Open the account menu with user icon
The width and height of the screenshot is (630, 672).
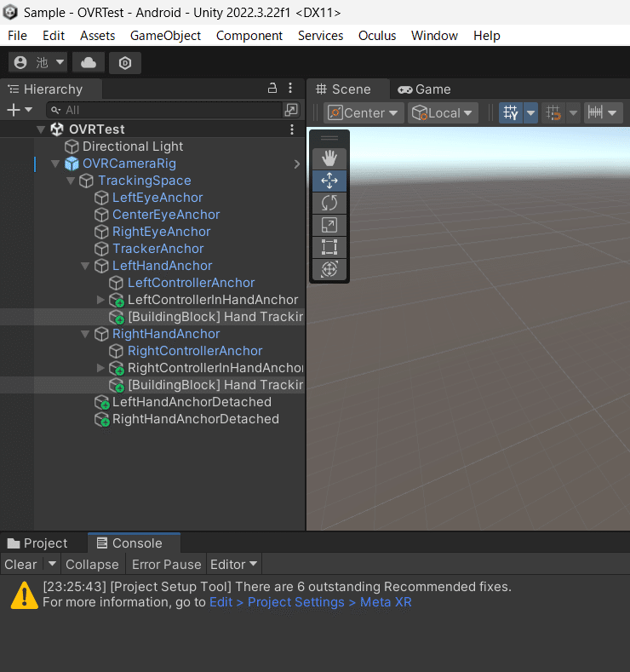coord(38,63)
